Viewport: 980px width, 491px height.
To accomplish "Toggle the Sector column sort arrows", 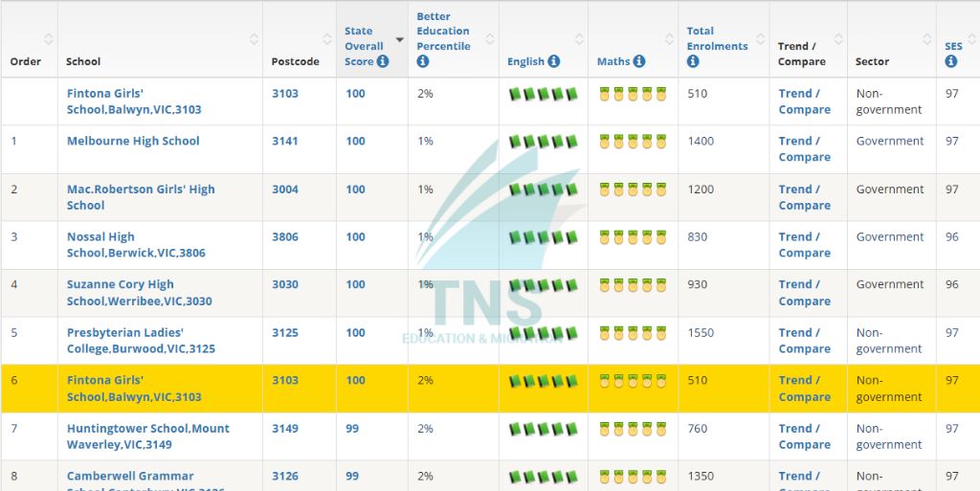I will [925, 39].
